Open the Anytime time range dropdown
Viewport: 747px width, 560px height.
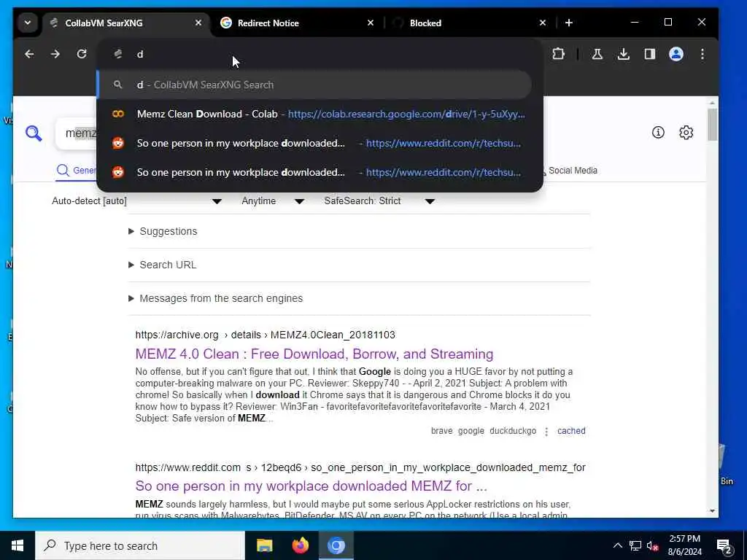point(273,201)
